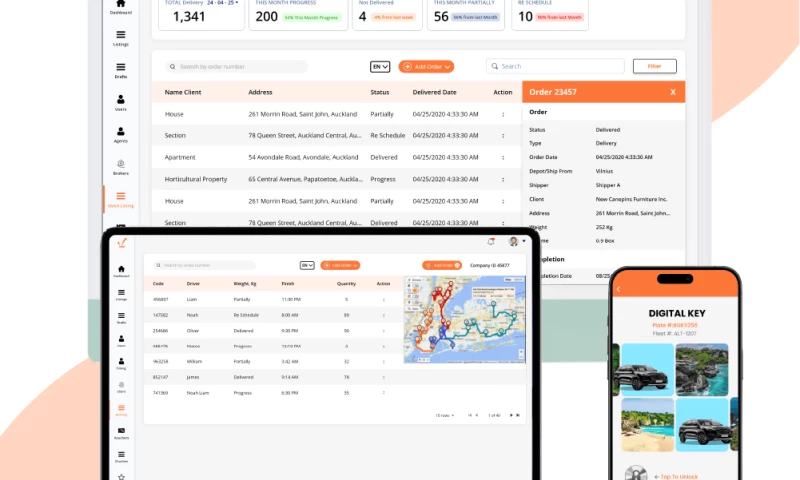The width and height of the screenshot is (800, 480).
Task: Click the desktop 'Search by order number' field
Action: point(237,66)
